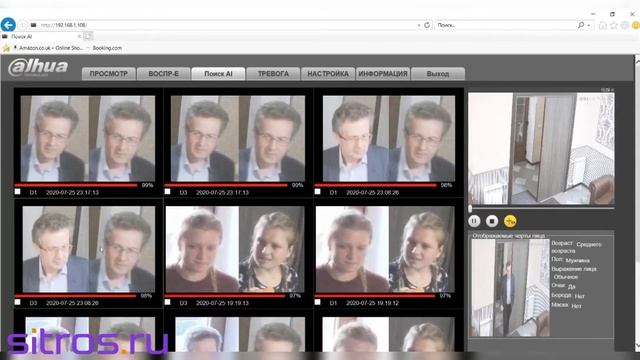The height and width of the screenshot is (360, 640).
Task: Open browser tools gear icon
Action: (624, 25)
